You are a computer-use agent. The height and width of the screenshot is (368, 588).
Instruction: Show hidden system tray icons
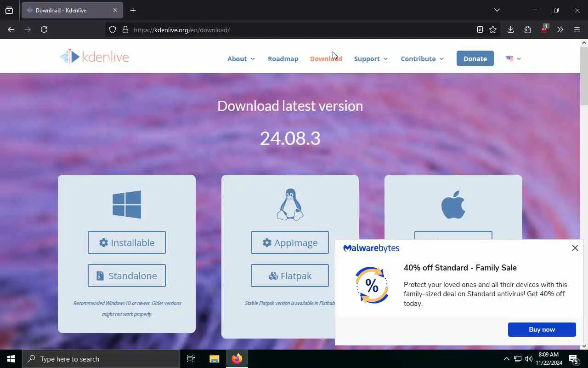click(506, 359)
